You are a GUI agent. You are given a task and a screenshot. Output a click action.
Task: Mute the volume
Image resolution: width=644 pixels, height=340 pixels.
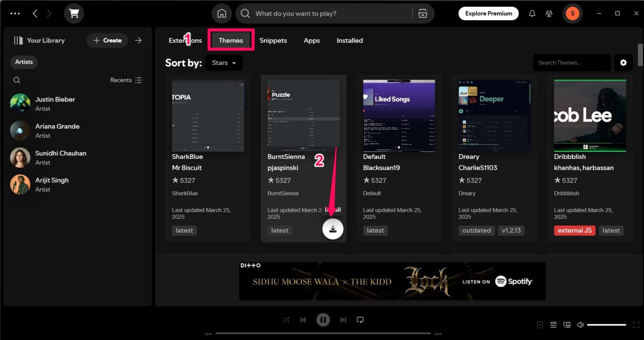click(580, 324)
